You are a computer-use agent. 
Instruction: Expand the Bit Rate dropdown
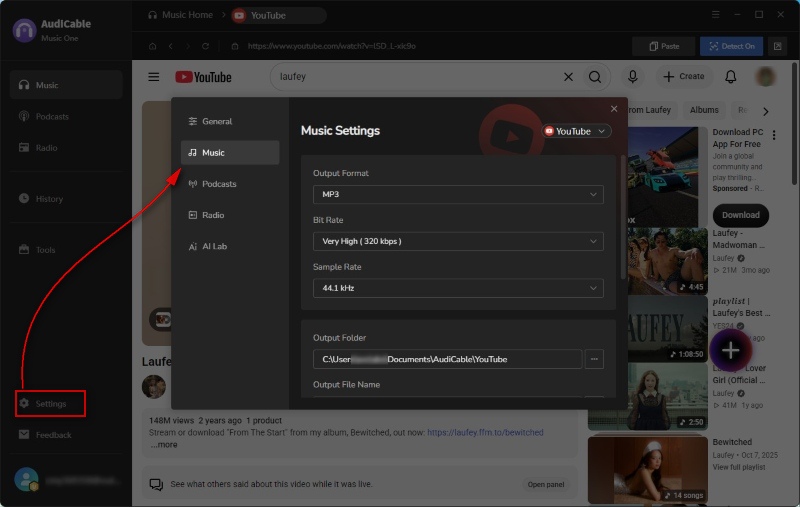point(458,241)
